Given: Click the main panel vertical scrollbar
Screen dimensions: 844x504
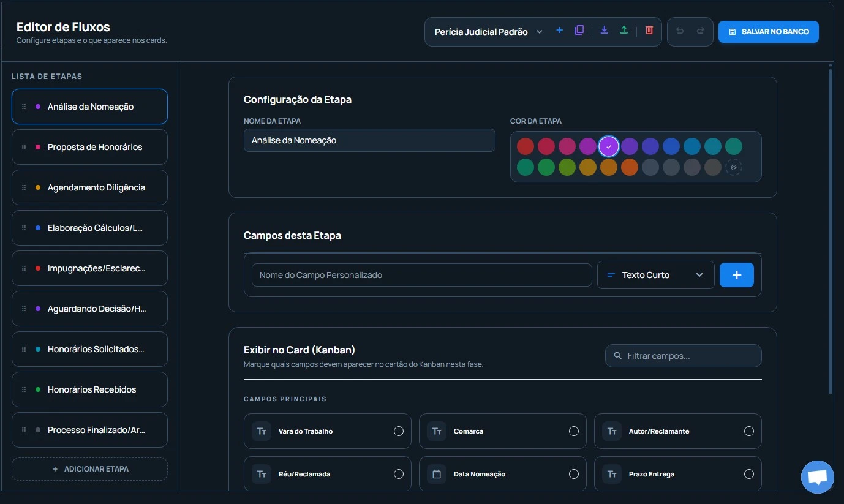Looking at the screenshot, I should pos(831,231).
